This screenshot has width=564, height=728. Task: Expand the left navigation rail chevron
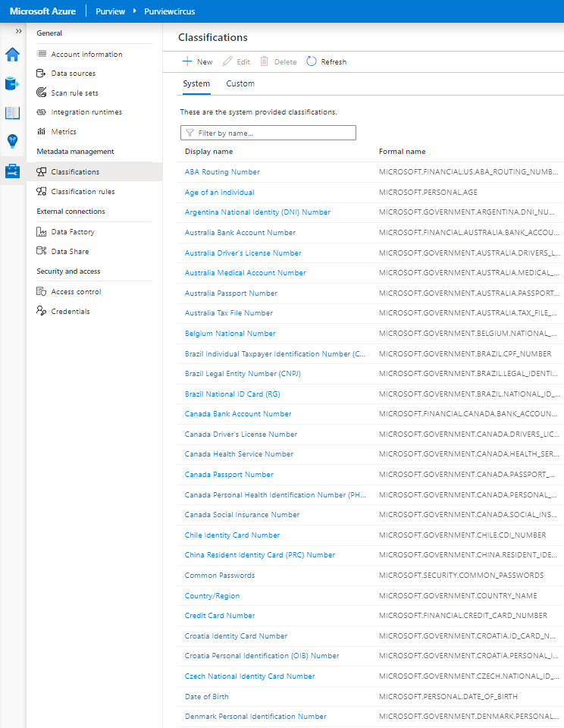(x=19, y=31)
